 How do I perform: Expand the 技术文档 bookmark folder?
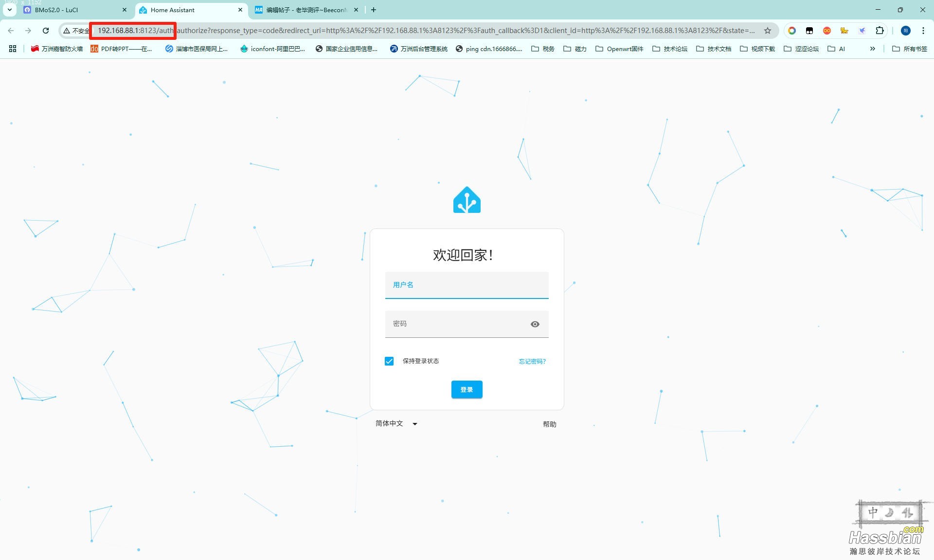pos(714,49)
